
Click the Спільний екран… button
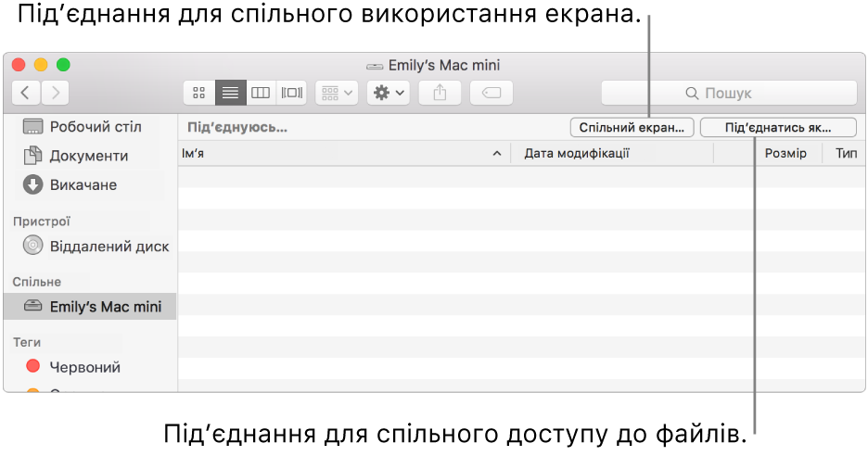click(632, 127)
